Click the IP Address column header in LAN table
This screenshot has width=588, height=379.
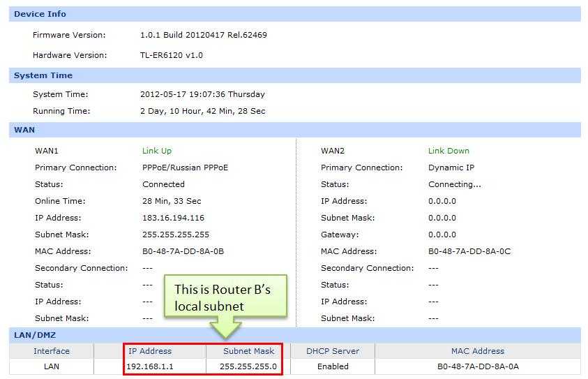click(150, 351)
